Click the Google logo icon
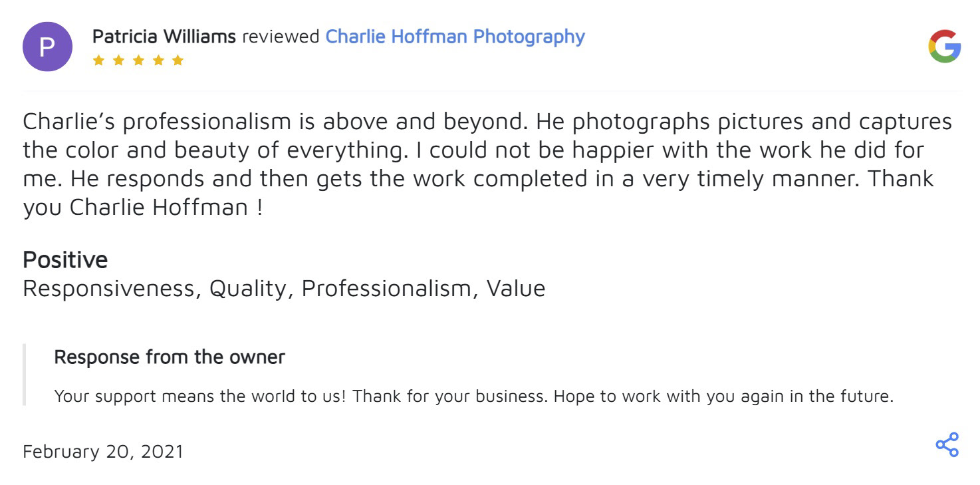The width and height of the screenshot is (980, 485). [x=944, y=47]
